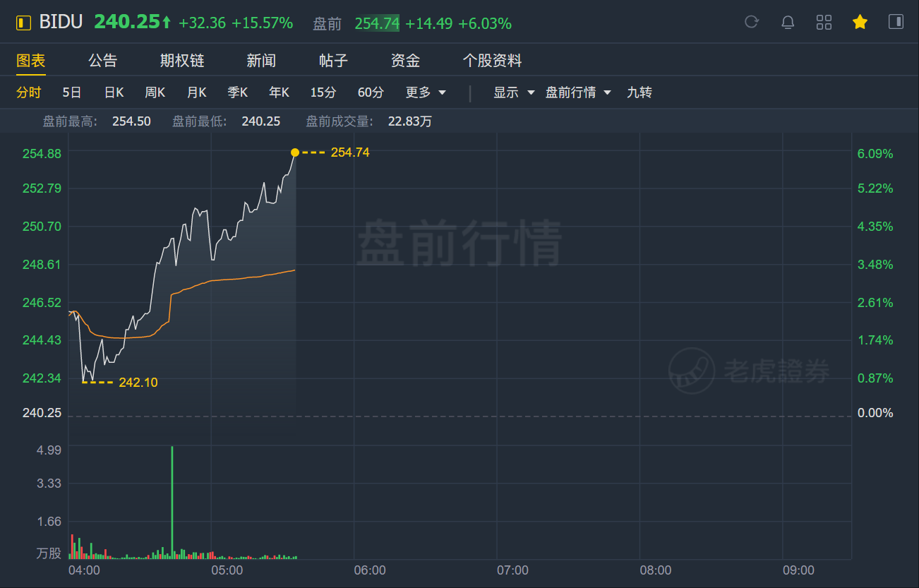Expand the 盘前行情 dropdown

click(578, 92)
